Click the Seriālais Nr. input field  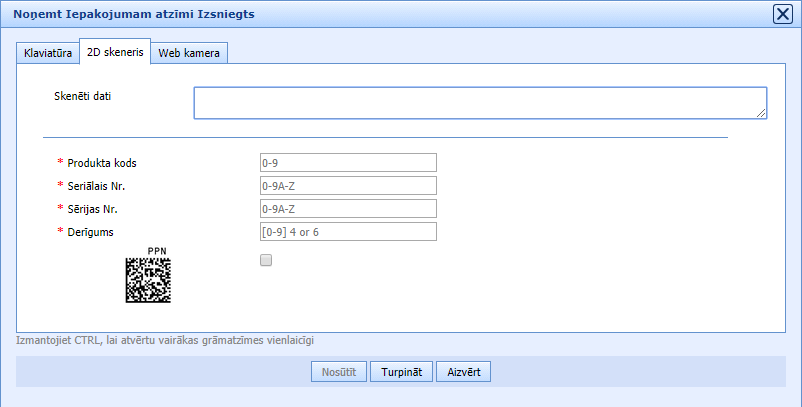point(347,186)
